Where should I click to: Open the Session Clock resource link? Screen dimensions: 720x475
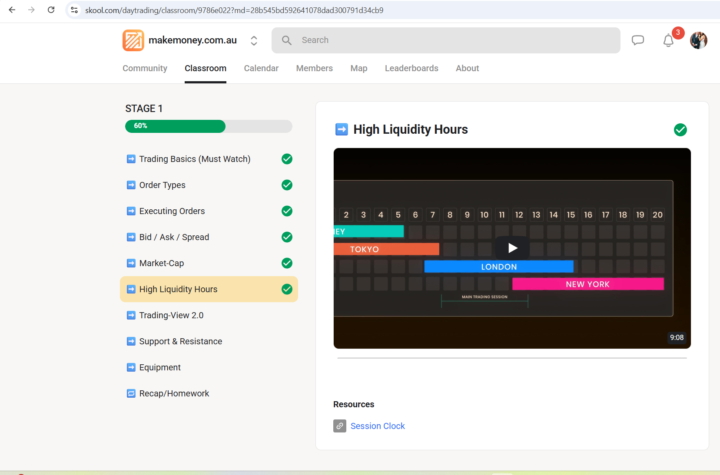click(x=377, y=426)
